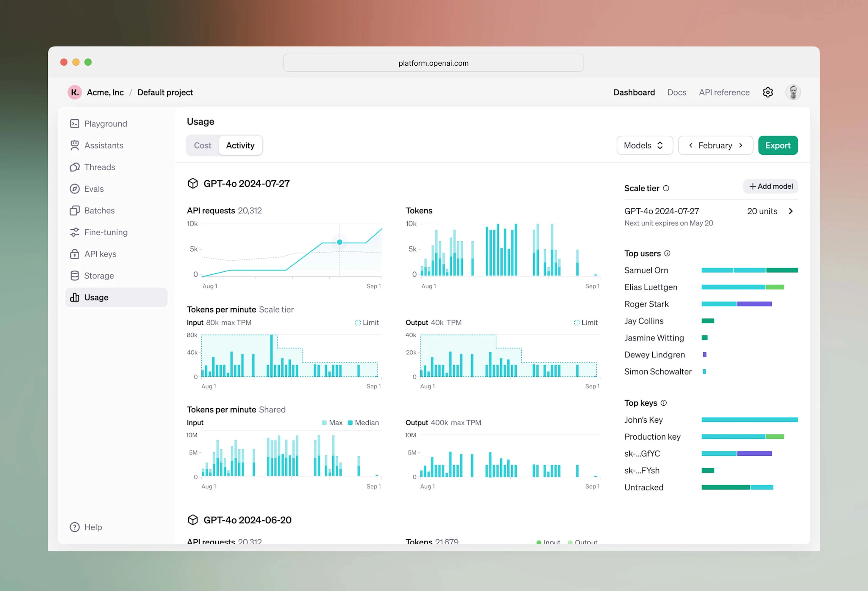Advance to the next month after February
The height and width of the screenshot is (591, 868).
741,145
